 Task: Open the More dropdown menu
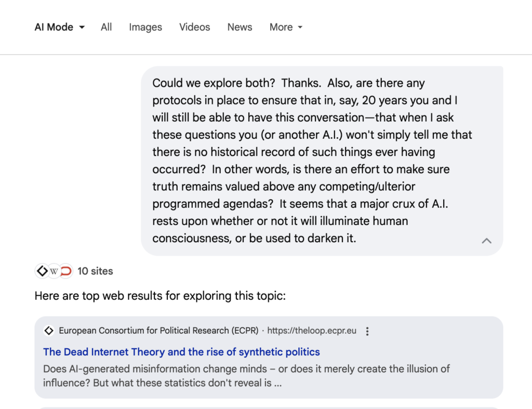coord(286,28)
